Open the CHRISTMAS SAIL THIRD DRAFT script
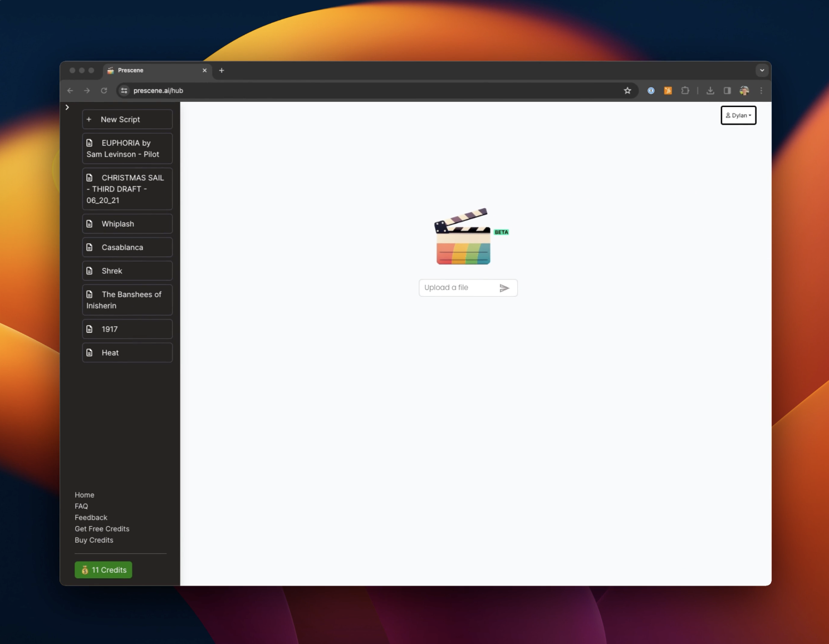This screenshot has width=829, height=644. point(127,189)
